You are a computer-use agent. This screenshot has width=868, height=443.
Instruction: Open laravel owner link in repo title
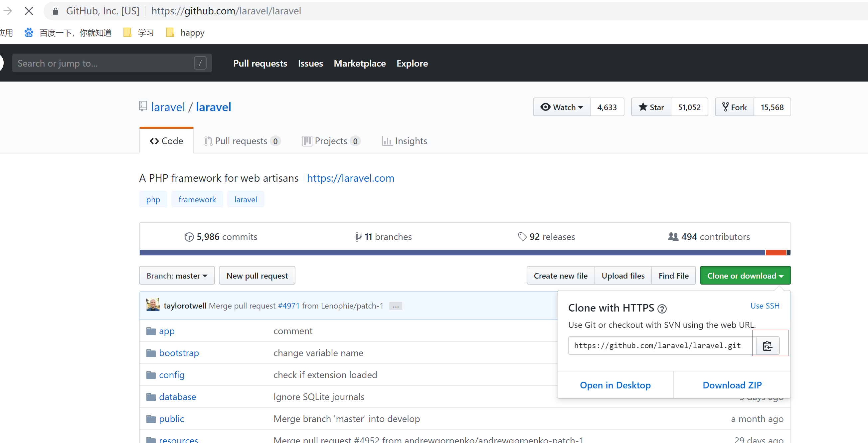[x=168, y=107]
